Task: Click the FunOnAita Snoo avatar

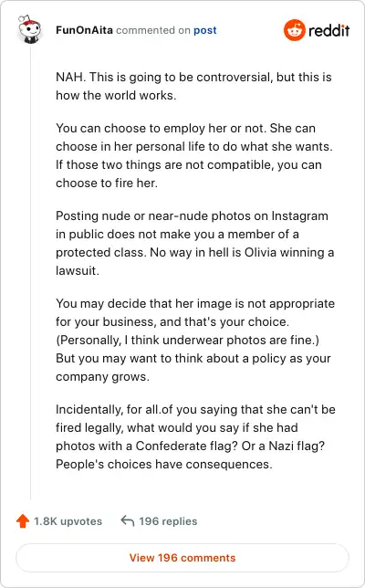Action: pos(29,29)
